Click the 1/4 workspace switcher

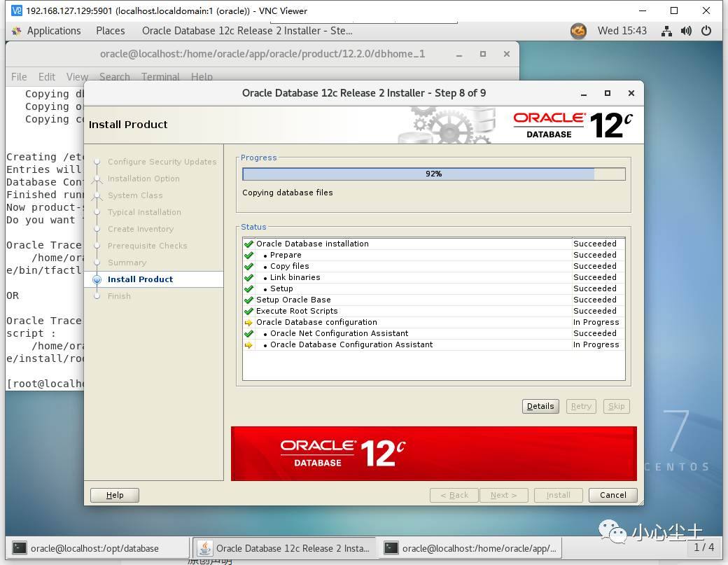[704, 547]
